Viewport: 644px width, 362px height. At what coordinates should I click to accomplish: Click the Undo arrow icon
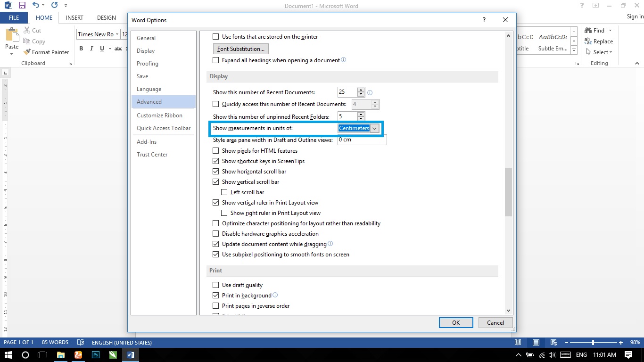(36, 6)
